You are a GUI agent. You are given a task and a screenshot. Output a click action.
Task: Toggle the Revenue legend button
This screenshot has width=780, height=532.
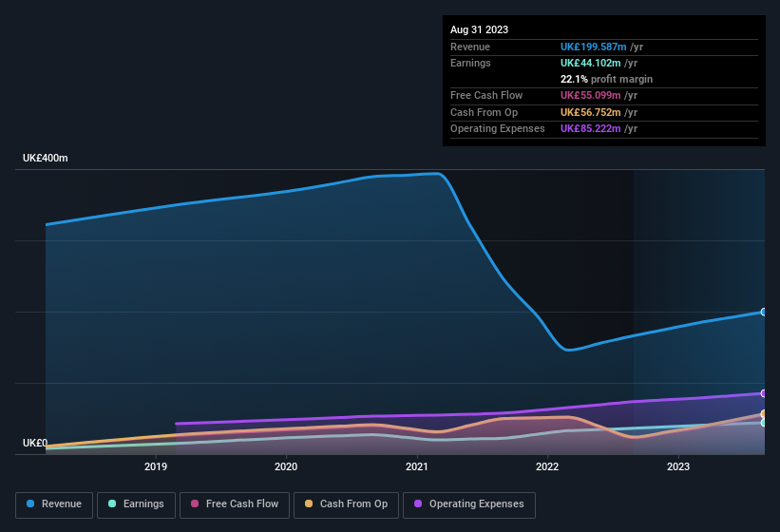click(x=54, y=504)
